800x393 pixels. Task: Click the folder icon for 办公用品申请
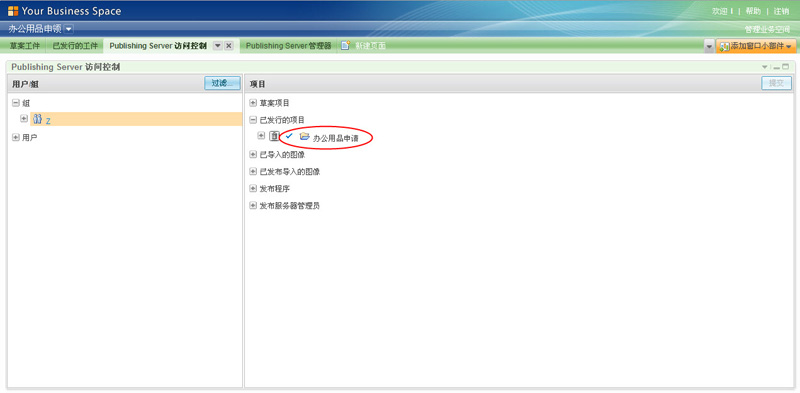point(305,136)
